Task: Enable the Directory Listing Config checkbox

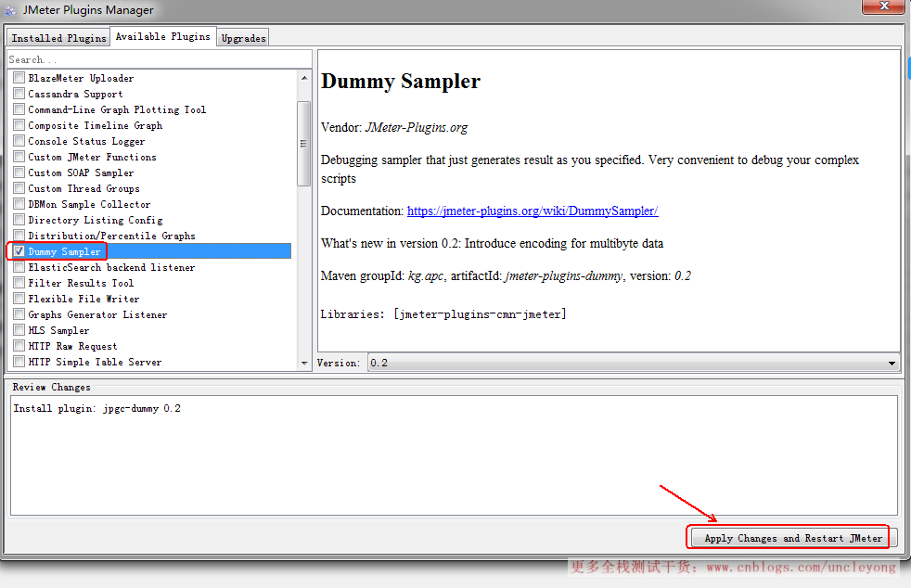Action: click(19, 220)
